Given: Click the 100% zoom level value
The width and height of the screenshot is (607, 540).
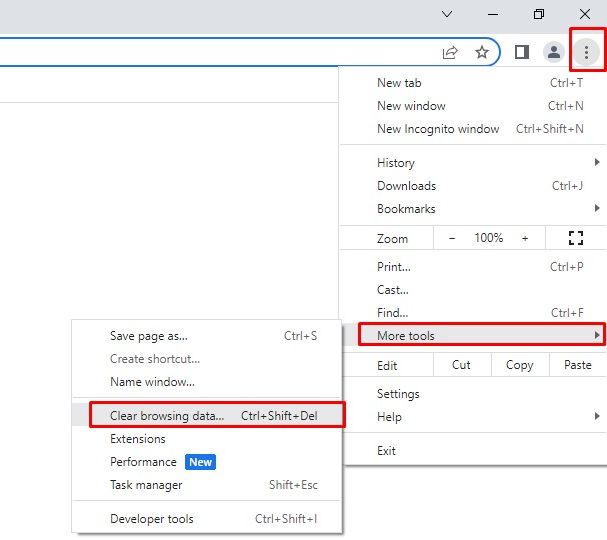Looking at the screenshot, I should 489,238.
